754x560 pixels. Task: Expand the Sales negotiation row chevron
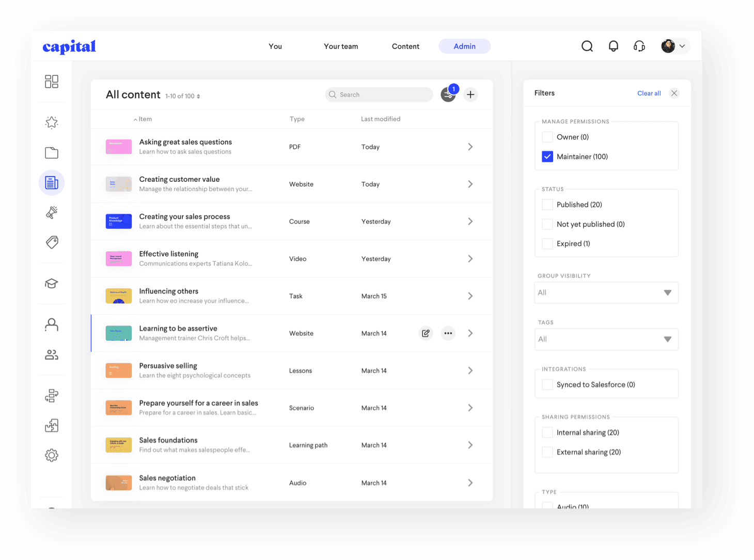pyautogui.click(x=470, y=483)
